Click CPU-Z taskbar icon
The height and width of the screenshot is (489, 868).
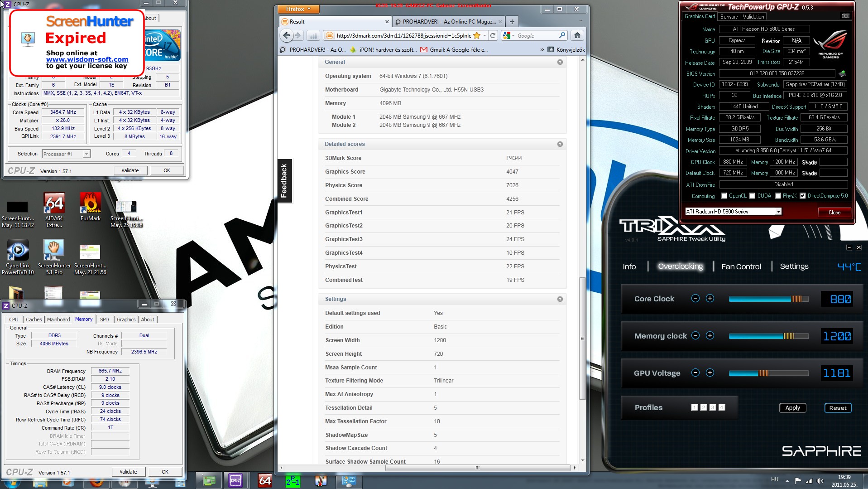pyautogui.click(x=235, y=480)
